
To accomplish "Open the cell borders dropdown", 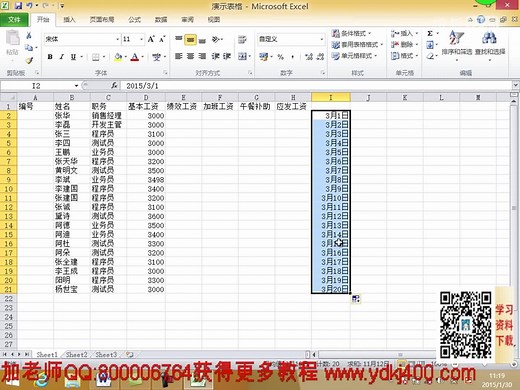I will [x=104, y=57].
